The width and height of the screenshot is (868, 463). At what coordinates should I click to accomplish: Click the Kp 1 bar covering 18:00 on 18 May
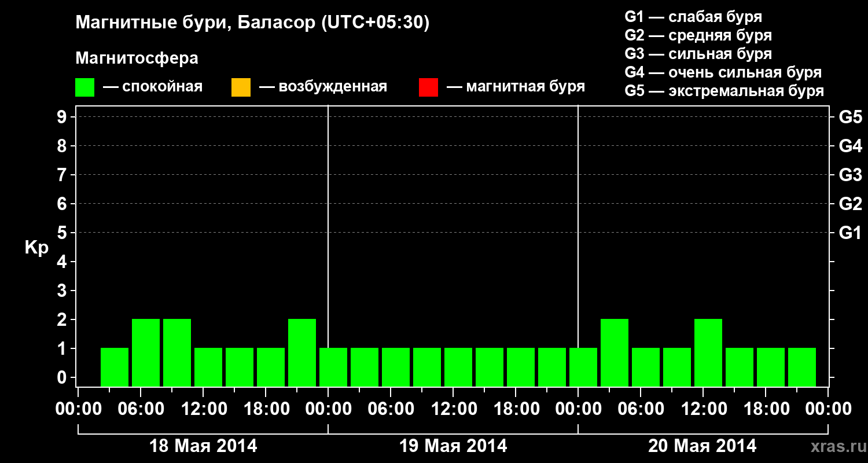[271, 367]
